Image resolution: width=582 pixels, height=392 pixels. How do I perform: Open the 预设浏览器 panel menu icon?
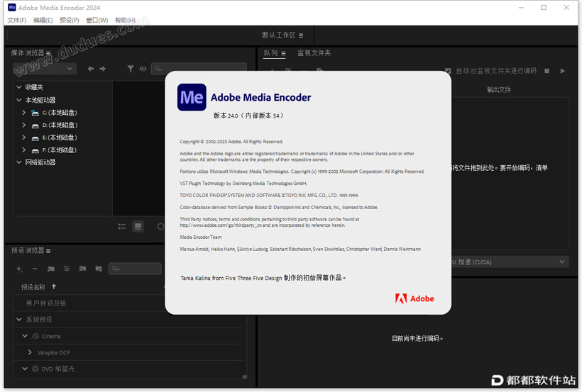(x=48, y=251)
